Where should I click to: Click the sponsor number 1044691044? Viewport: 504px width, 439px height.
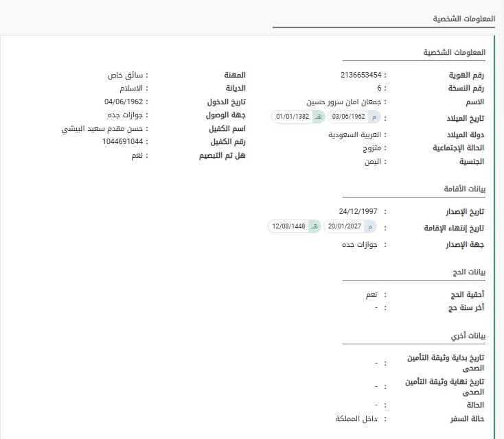point(124,142)
